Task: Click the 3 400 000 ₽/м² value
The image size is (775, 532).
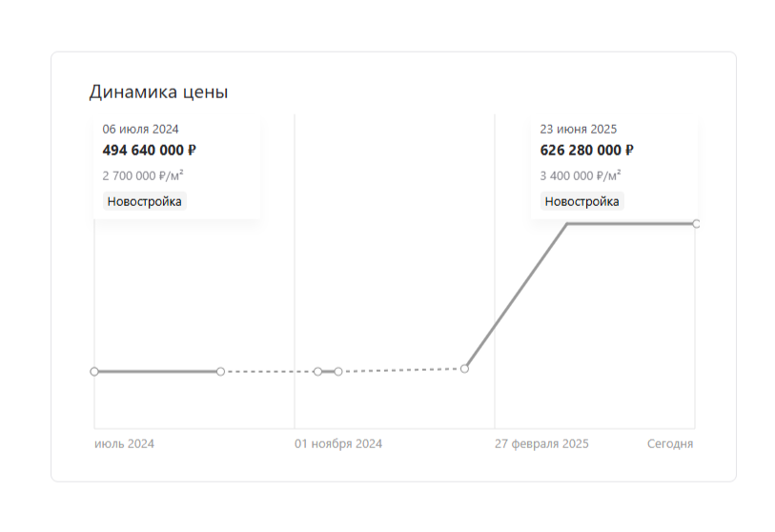Action: pos(581,175)
